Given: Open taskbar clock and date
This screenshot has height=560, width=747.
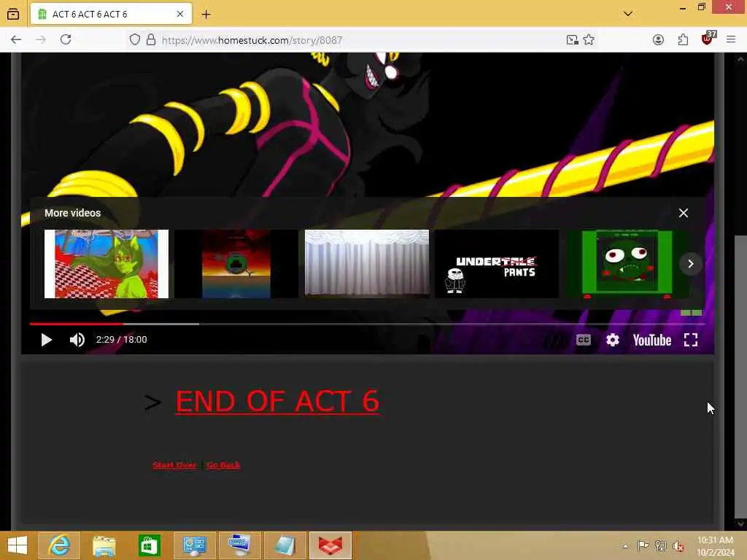Looking at the screenshot, I should [716, 545].
